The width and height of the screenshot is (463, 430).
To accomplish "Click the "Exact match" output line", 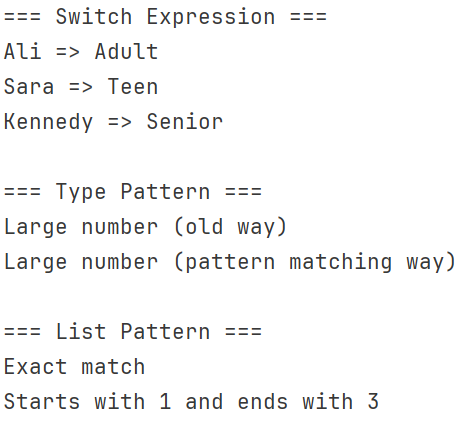I will coord(74,367).
